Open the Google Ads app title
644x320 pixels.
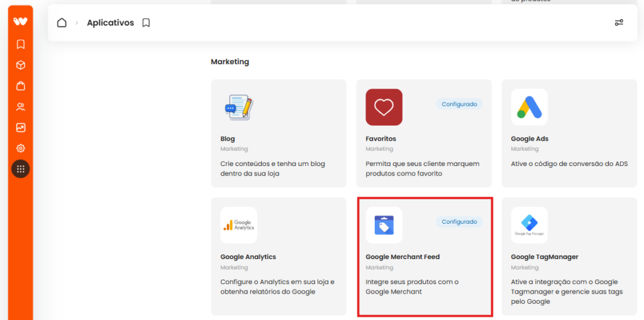click(x=530, y=139)
